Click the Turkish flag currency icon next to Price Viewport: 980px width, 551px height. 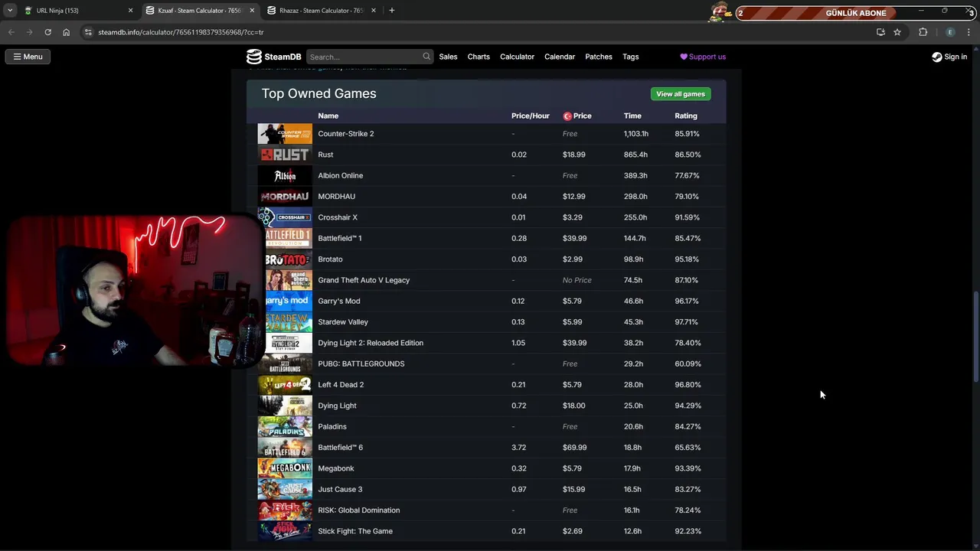567,116
